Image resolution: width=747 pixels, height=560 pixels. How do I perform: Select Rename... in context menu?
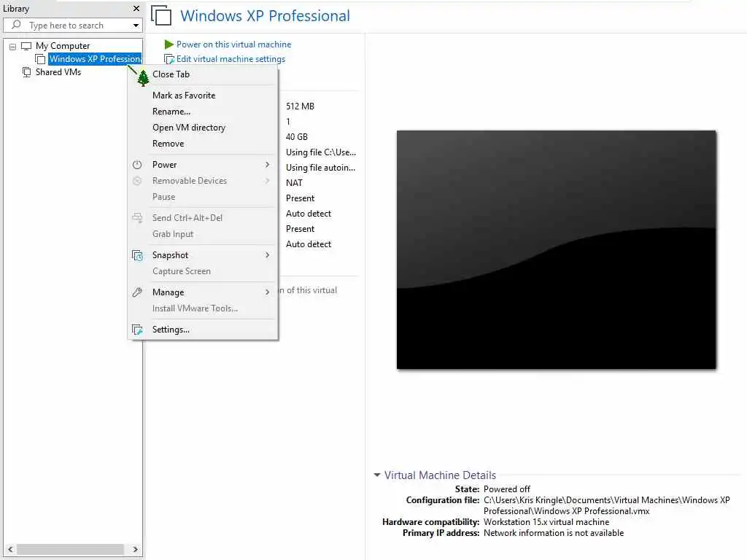203,112
